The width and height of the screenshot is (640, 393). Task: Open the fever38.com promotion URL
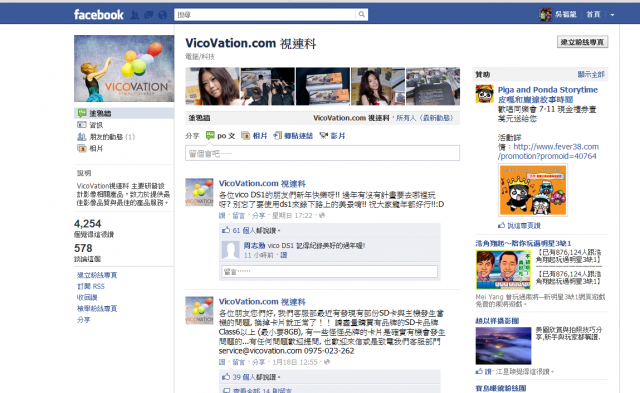(x=548, y=151)
